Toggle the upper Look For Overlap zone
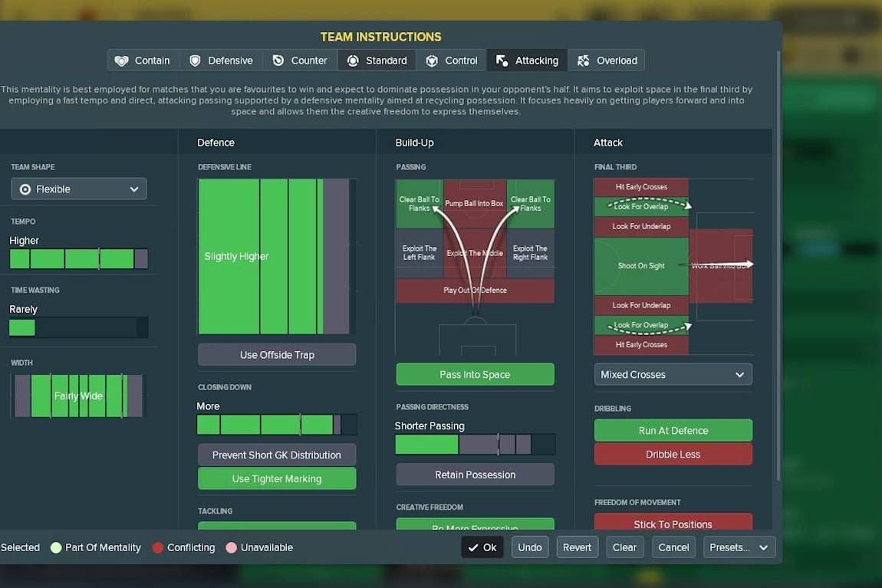Viewport: 882px width, 588px height. pos(641,207)
